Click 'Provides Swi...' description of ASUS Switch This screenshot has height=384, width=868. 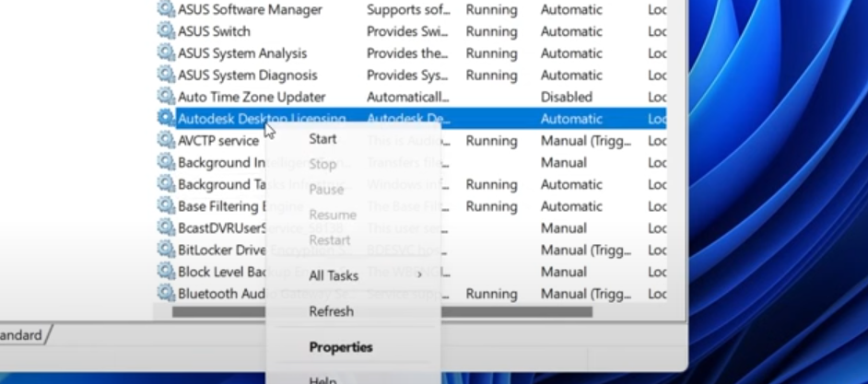[407, 31]
